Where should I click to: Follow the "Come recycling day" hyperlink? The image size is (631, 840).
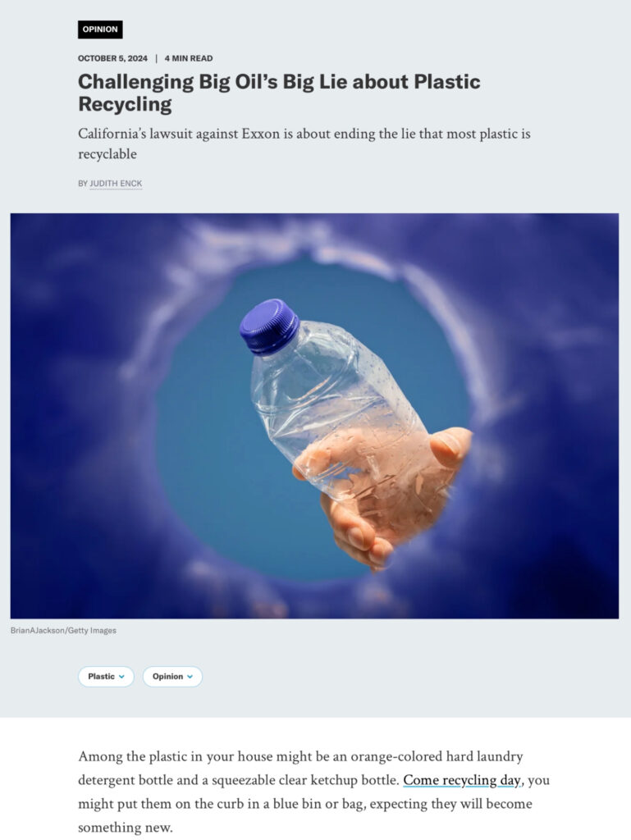(x=462, y=780)
